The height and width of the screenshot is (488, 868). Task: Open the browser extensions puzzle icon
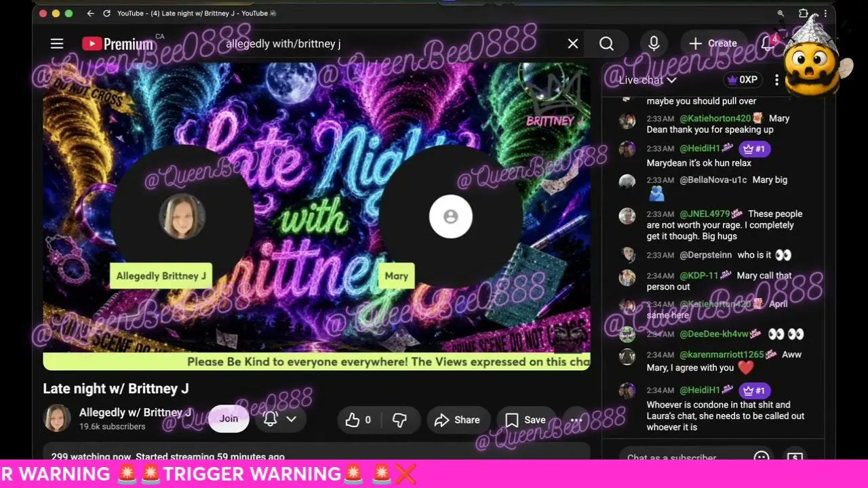804,13
